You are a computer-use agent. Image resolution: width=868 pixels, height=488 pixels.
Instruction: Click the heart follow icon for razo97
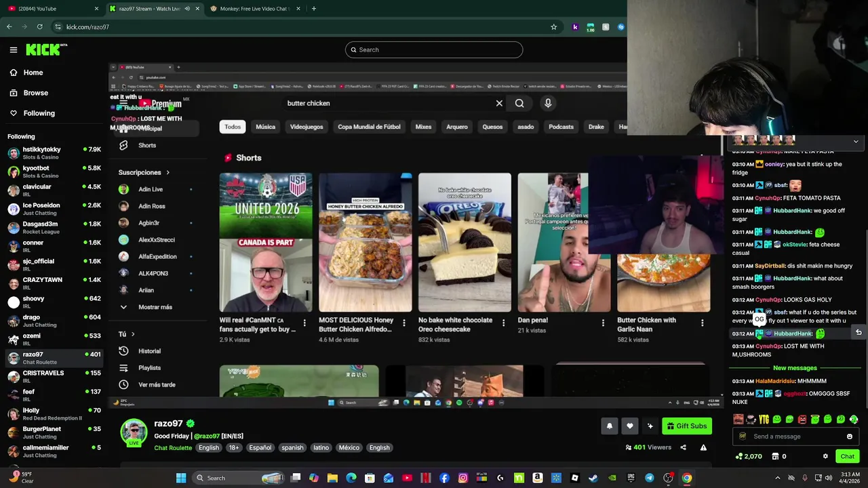pos(629,426)
